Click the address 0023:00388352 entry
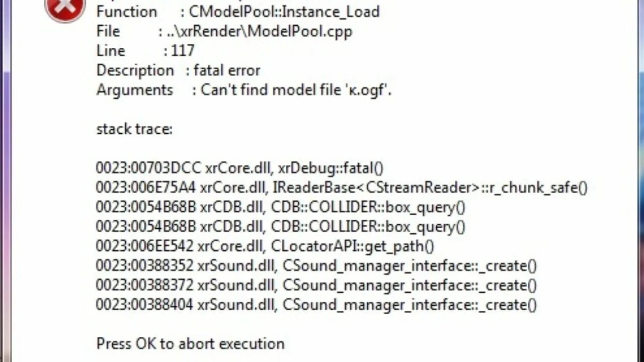 click(144, 266)
